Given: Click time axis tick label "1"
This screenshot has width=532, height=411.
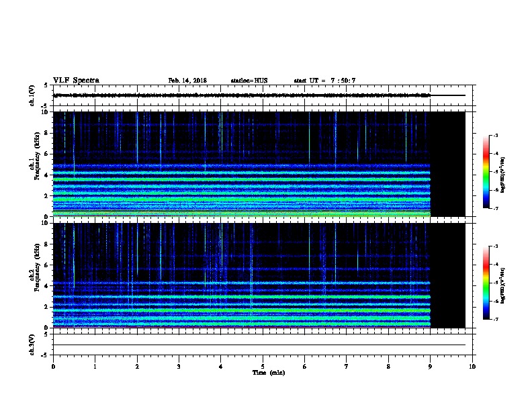Looking at the screenshot, I should coord(95,367).
